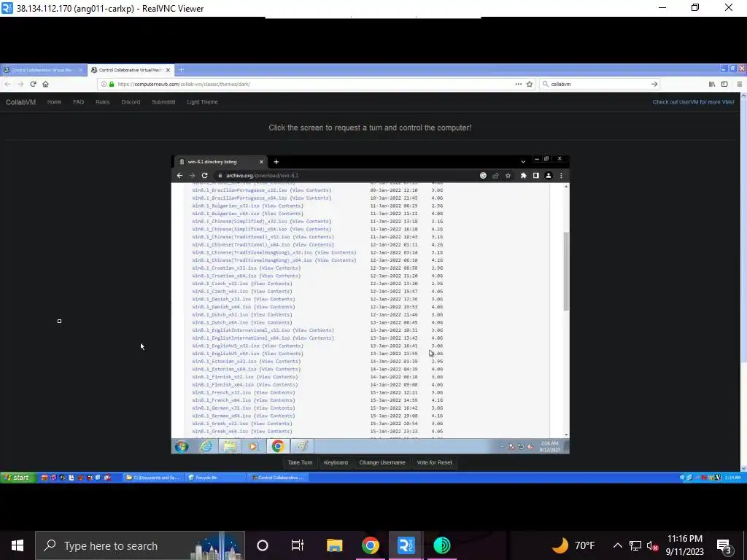Viewport: 747px width, 560px height.
Task: Close the active Control Collaborative Virtual Machines tab
Action: coord(168,70)
